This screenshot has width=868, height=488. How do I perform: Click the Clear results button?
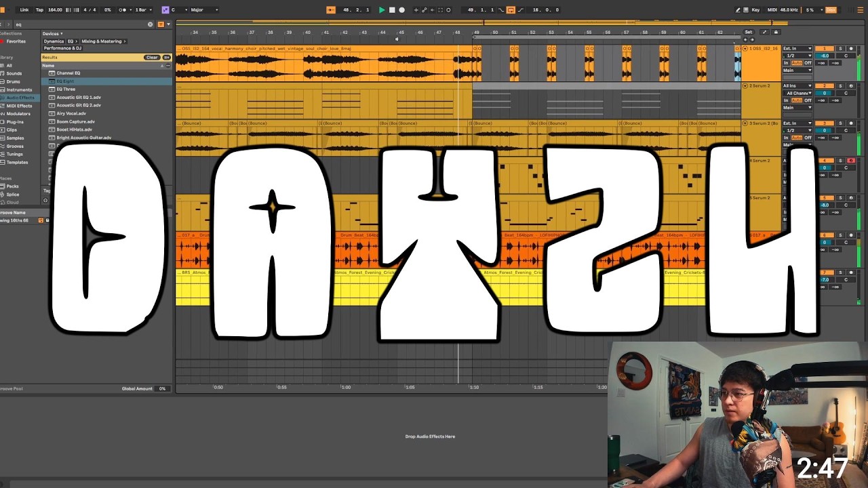tap(152, 58)
